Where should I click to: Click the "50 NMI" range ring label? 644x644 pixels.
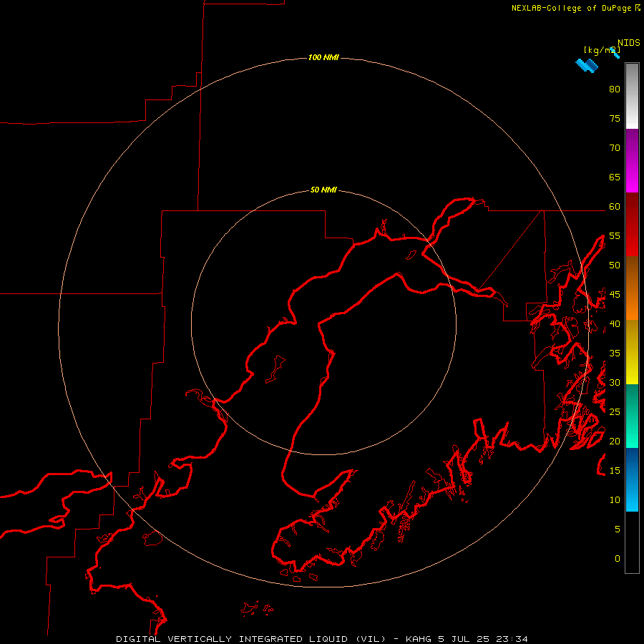tap(323, 190)
